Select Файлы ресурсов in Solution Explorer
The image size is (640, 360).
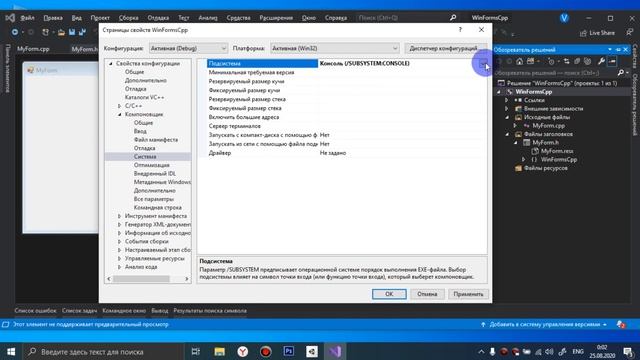pyautogui.click(x=545, y=168)
